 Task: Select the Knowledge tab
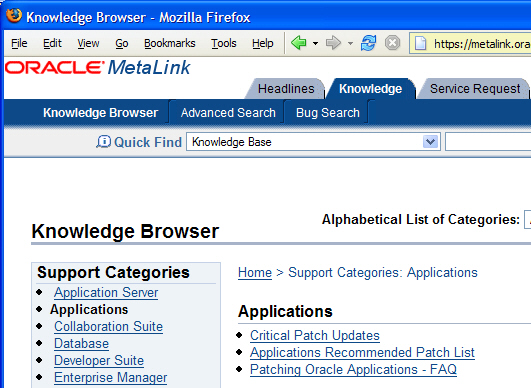coord(370,89)
